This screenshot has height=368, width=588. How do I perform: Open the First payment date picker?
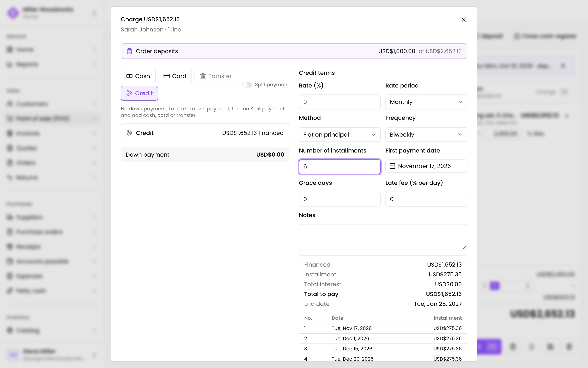point(426,166)
